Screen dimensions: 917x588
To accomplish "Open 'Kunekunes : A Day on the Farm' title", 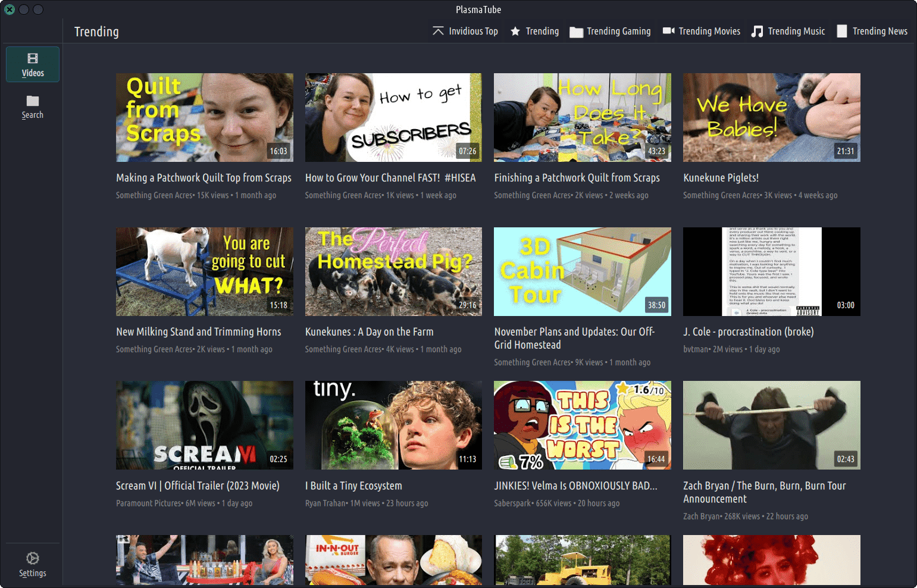I will click(369, 332).
